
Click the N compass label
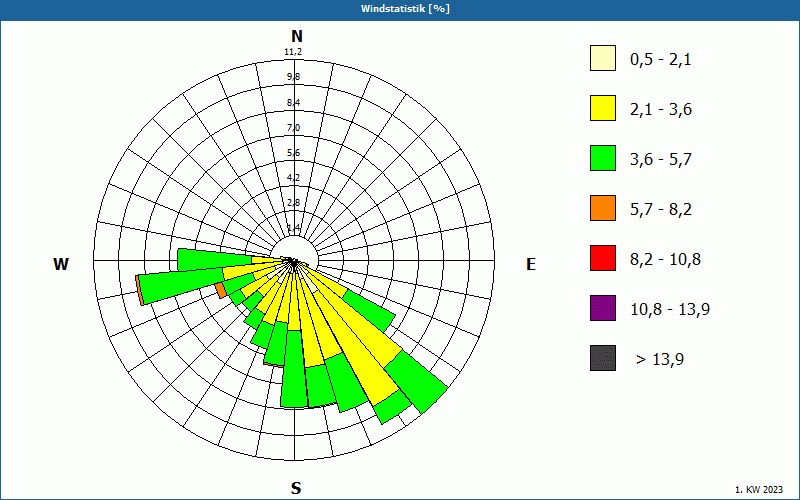(x=297, y=36)
